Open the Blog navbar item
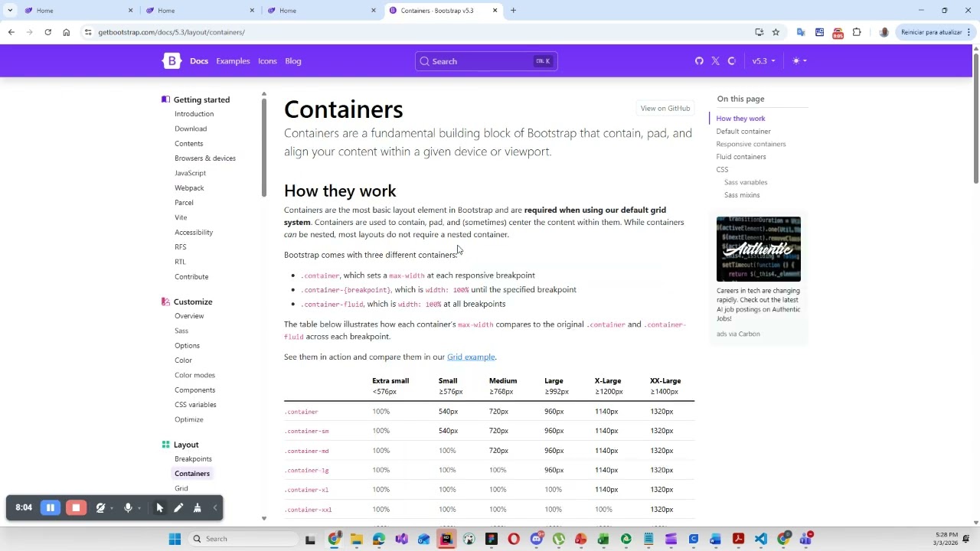The image size is (980, 551). tap(293, 61)
